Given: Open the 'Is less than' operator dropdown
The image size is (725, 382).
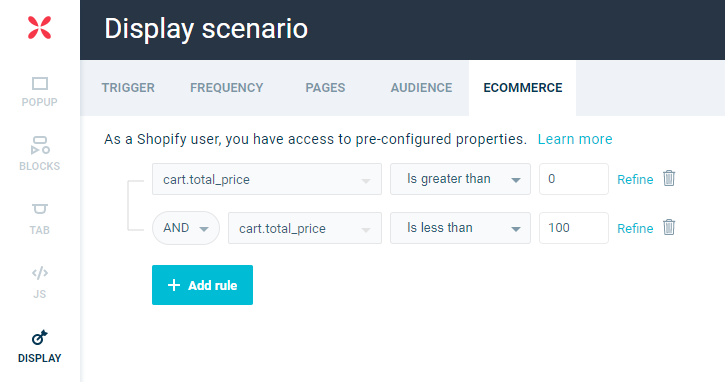Looking at the screenshot, I should (461, 228).
